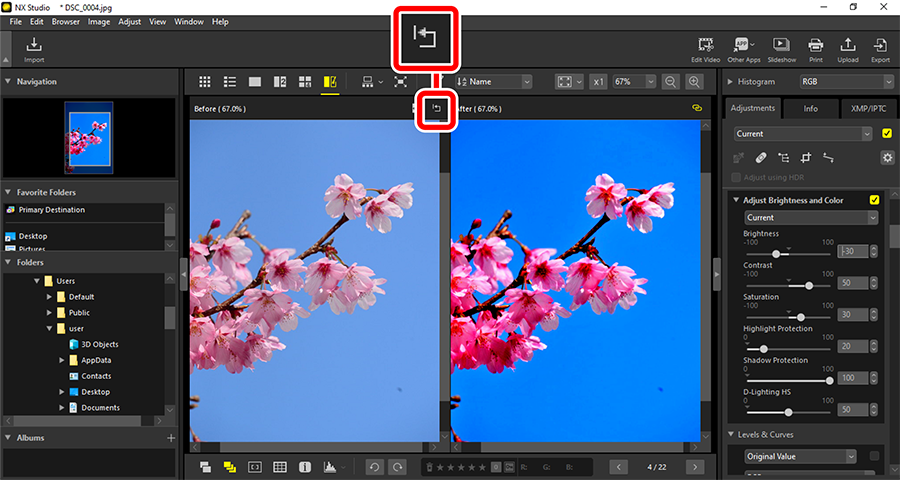The height and width of the screenshot is (480, 900).
Task: Open the Adjust menu
Action: [x=130, y=22]
